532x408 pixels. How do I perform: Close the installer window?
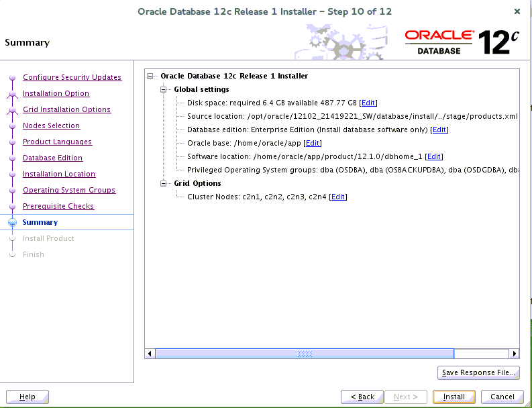[x=517, y=11]
